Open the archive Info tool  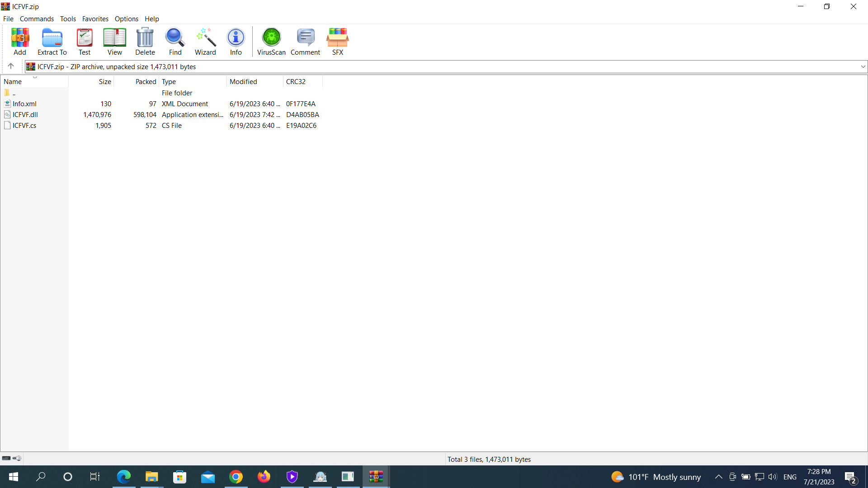tap(236, 41)
